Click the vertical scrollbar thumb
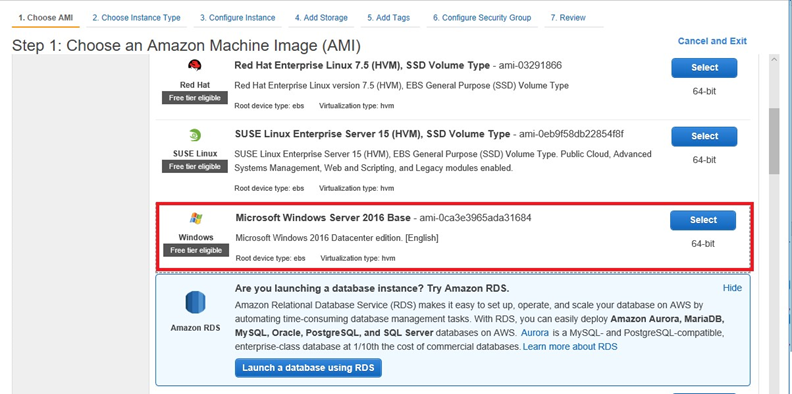The image size is (792, 394). 774,141
